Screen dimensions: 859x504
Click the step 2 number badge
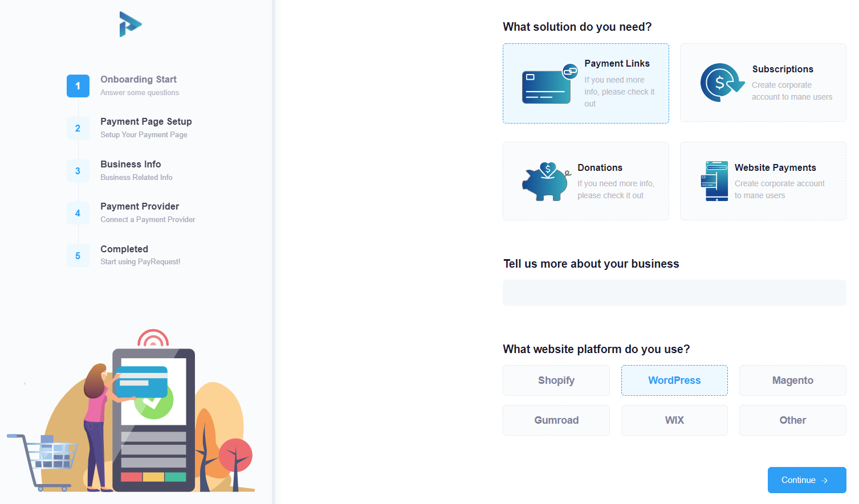(78, 128)
